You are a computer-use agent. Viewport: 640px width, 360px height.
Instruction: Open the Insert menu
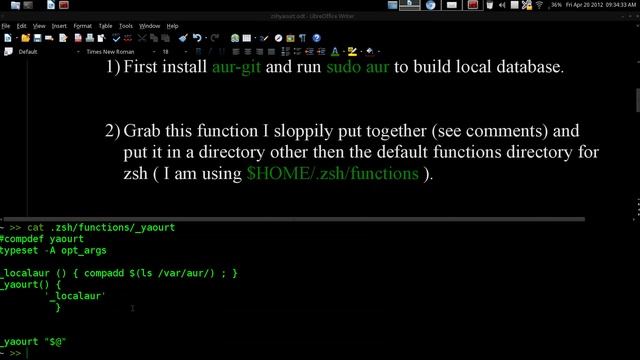(x=59, y=26)
